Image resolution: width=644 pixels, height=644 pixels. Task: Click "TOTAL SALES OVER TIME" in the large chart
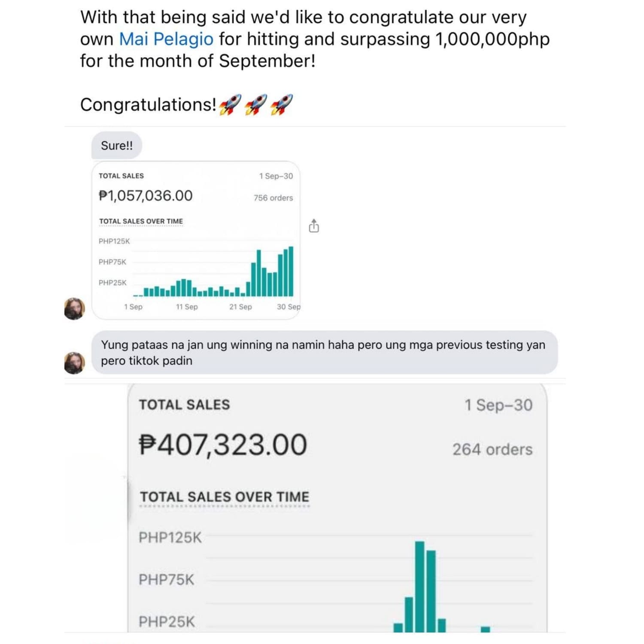(224, 497)
